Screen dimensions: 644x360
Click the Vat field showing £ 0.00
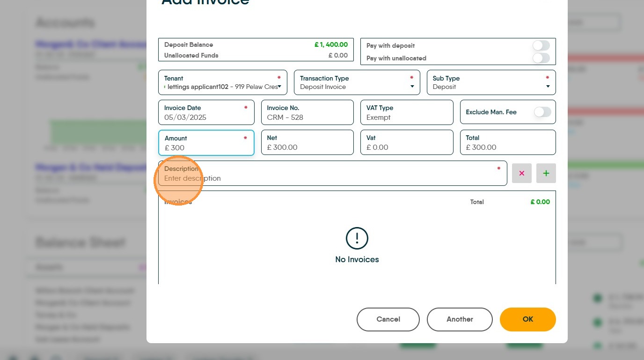(x=407, y=142)
